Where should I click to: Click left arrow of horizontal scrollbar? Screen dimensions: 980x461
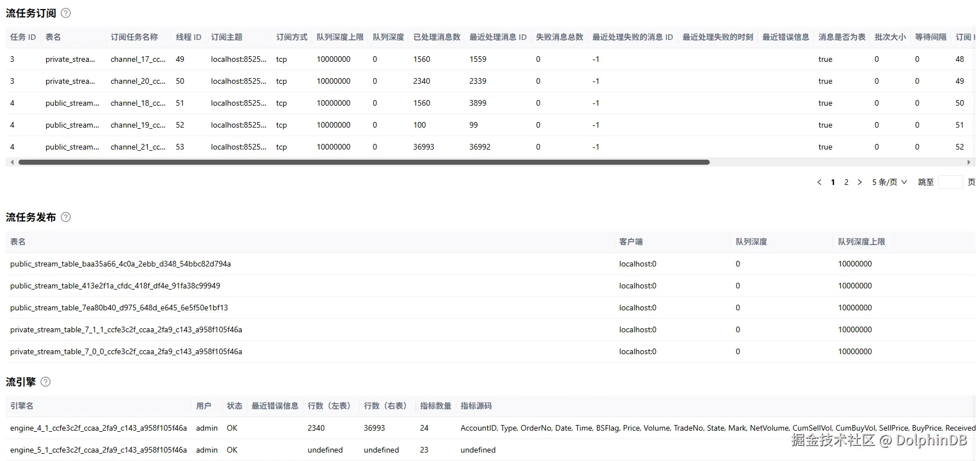pyautogui.click(x=12, y=162)
